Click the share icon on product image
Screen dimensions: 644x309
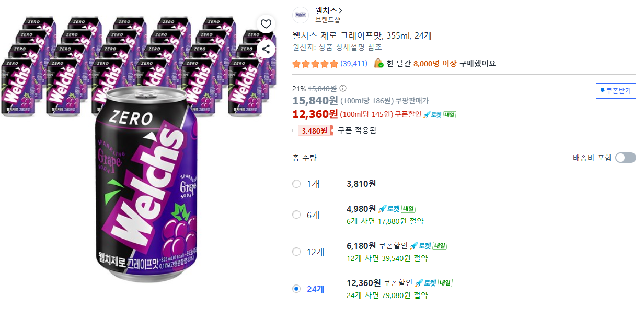coord(266,49)
